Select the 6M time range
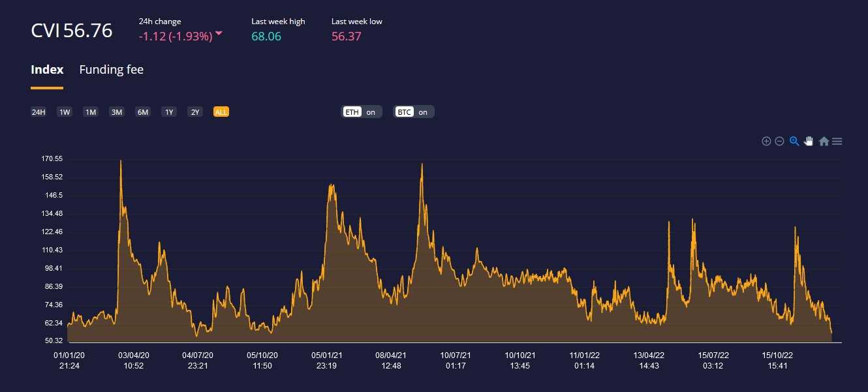 pos(143,112)
